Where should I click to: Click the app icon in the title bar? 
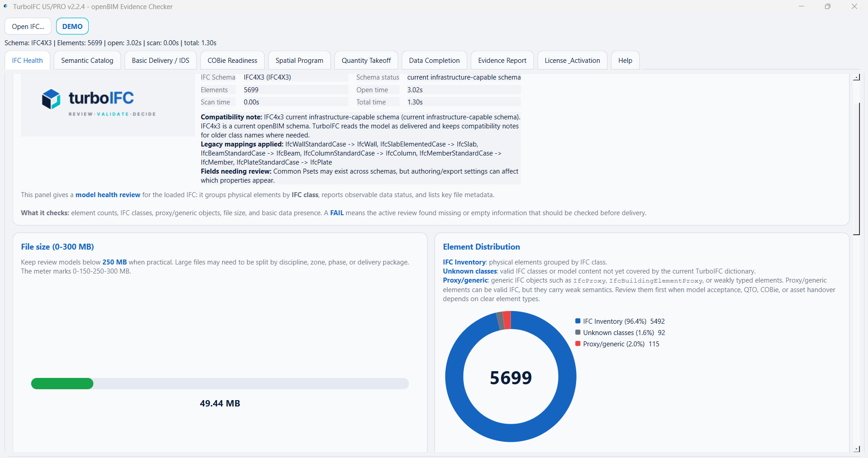coord(5,6)
